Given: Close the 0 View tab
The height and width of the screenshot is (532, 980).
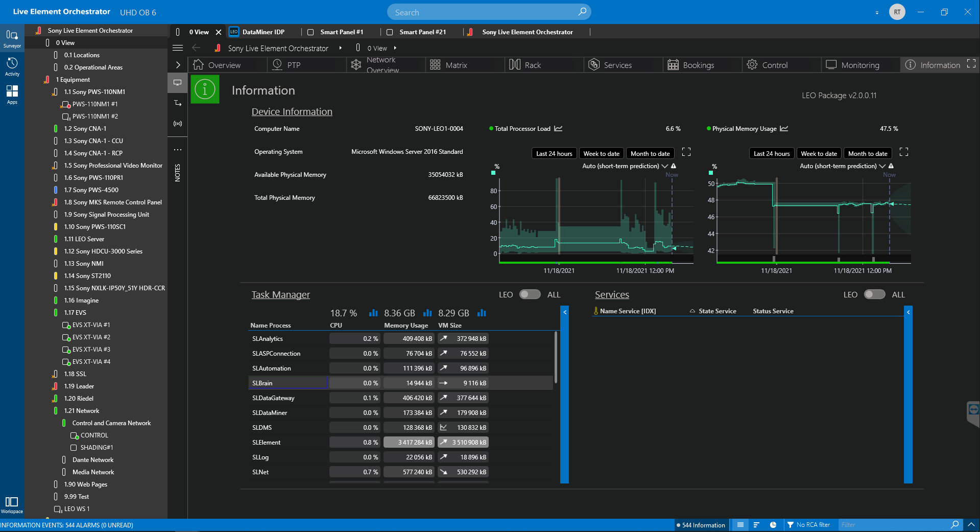Looking at the screenshot, I should (x=219, y=32).
